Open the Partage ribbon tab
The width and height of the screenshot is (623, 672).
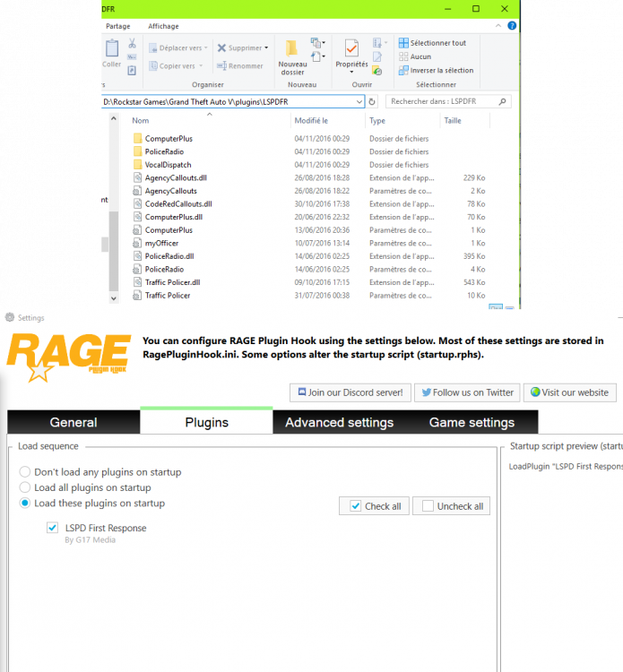point(118,26)
